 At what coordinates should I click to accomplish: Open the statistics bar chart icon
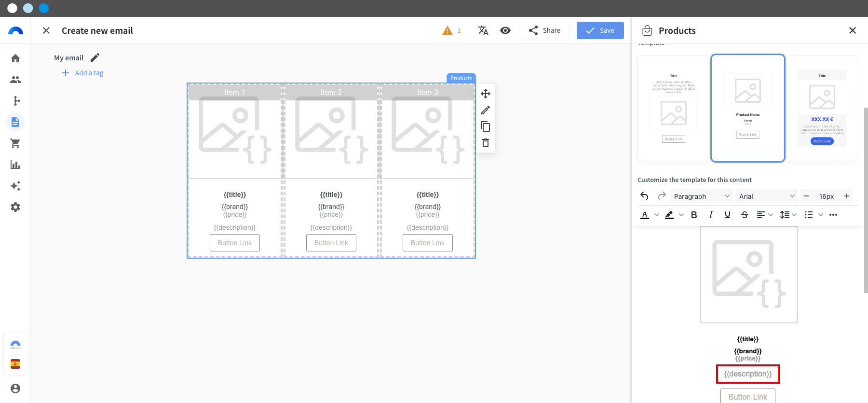15,165
